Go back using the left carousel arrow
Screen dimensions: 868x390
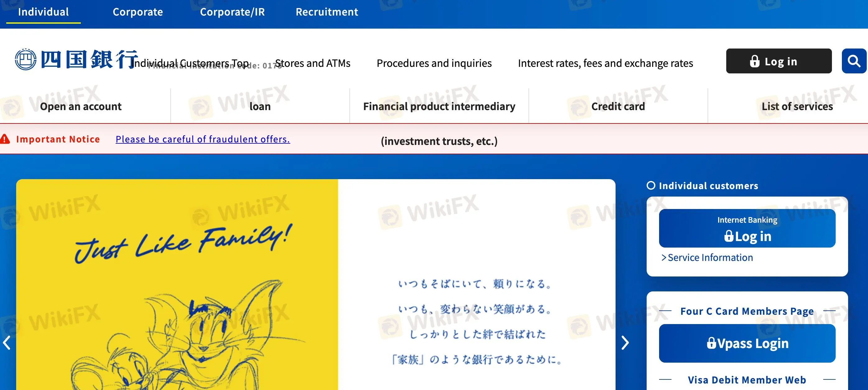[7, 343]
